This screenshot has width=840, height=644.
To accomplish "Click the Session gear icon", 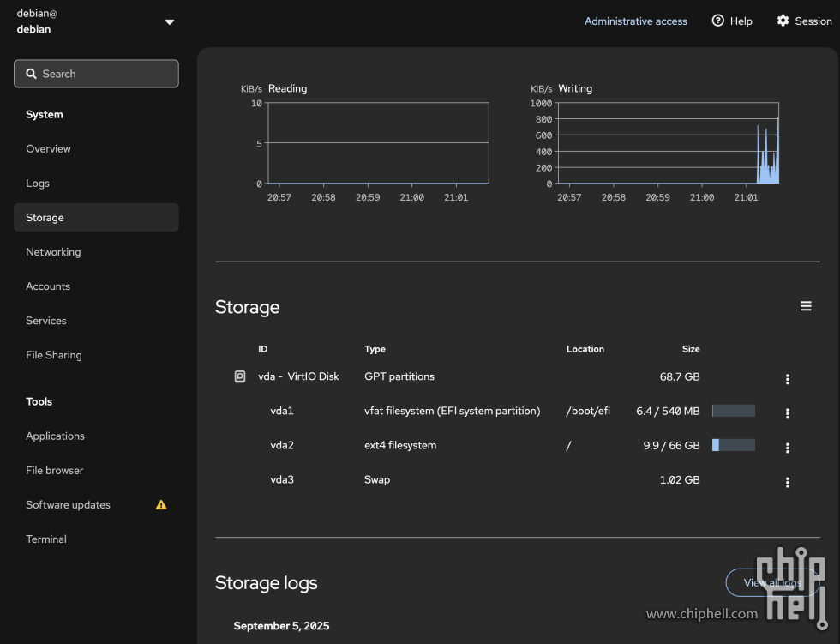I will tap(783, 21).
